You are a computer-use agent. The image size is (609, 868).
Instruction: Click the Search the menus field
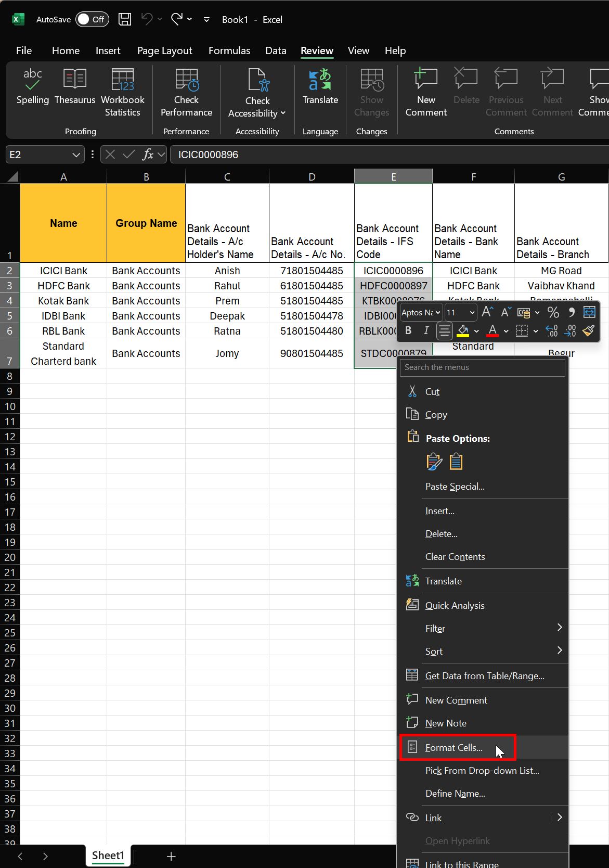tap(482, 367)
